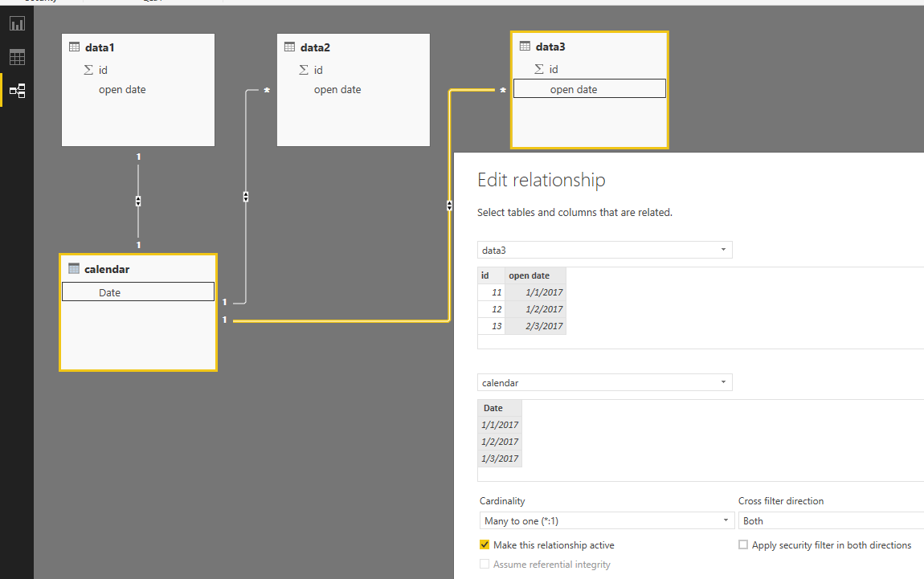Enable Apply security filter in both directions
This screenshot has height=579, width=924.
tap(743, 544)
